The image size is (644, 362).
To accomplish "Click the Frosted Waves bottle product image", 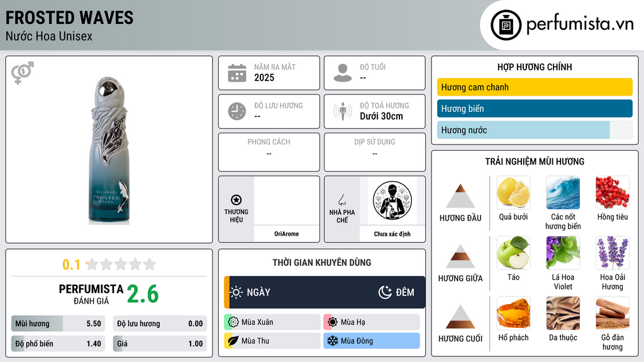I will 109,150.
